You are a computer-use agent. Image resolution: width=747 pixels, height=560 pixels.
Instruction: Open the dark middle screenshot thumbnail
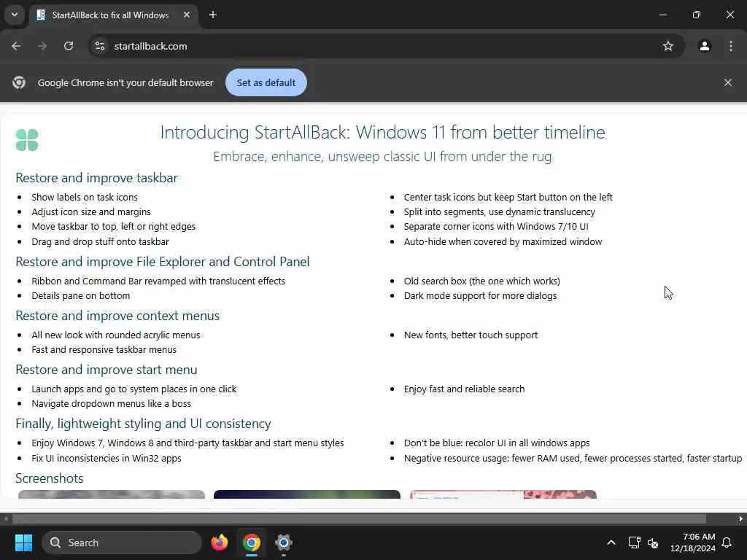307,494
